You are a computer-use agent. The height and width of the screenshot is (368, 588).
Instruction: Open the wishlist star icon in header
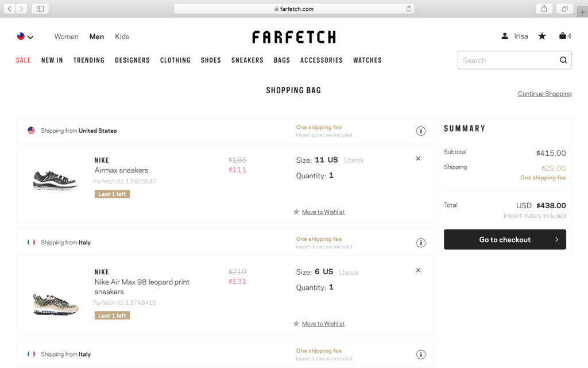click(542, 36)
